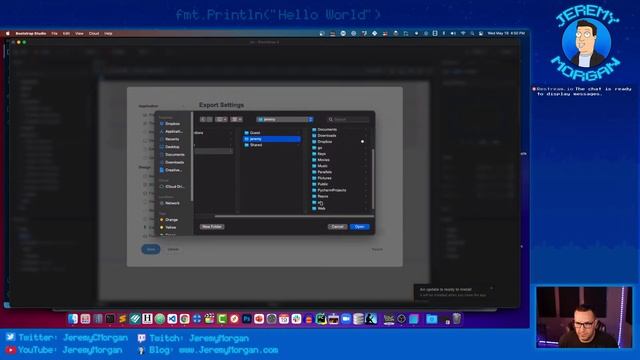Open the Cloud menu

[x=94, y=33]
